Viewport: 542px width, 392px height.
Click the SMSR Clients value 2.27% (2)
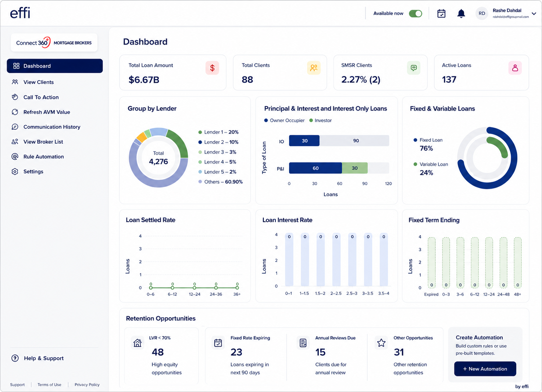click(361, 80)
